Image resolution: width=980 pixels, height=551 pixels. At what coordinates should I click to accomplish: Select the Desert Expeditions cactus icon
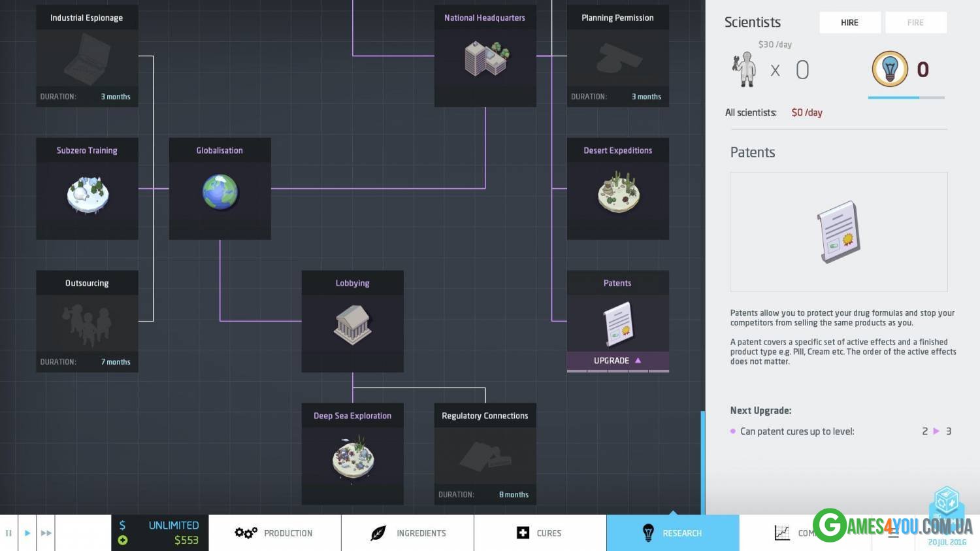point(617,193)
